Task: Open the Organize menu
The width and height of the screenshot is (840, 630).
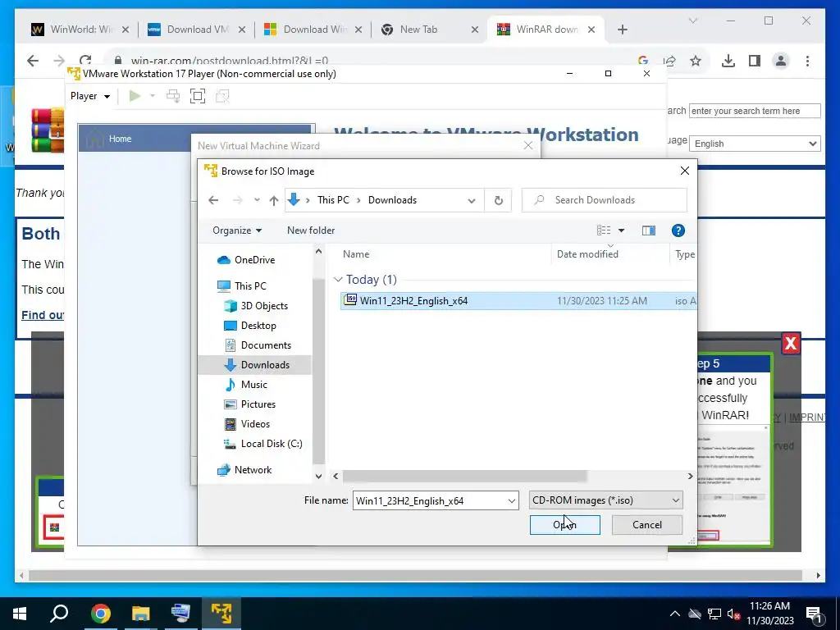Action: pos(237,231)
